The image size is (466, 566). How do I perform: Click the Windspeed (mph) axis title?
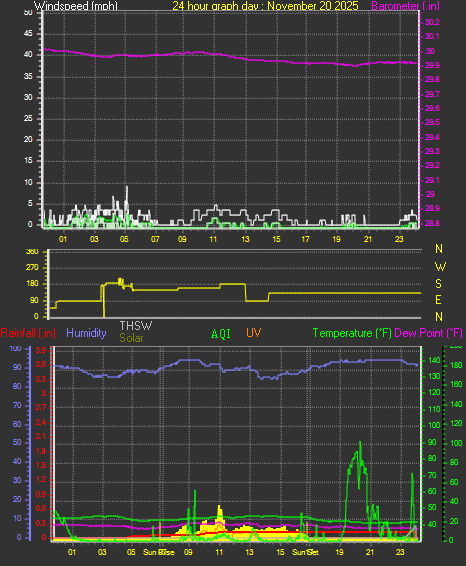click(76, 6)
